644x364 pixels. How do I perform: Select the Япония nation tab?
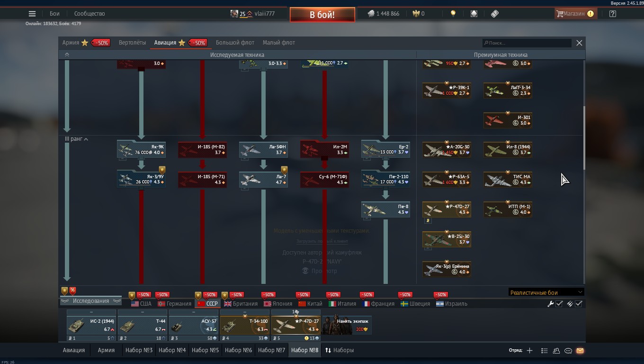click(278, 304)
